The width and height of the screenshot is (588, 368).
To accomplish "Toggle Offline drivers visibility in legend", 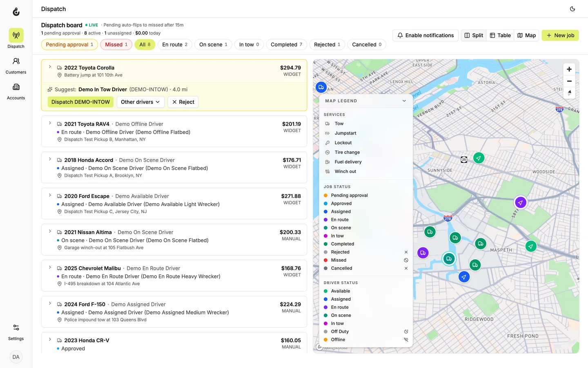I will click(x=406, y=340).
